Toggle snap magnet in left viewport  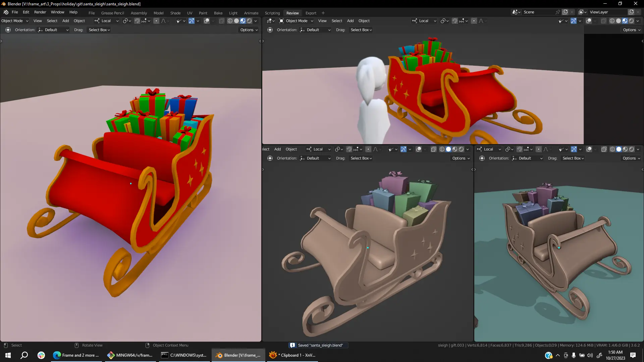pyautogui.click(x=137, y=21)
